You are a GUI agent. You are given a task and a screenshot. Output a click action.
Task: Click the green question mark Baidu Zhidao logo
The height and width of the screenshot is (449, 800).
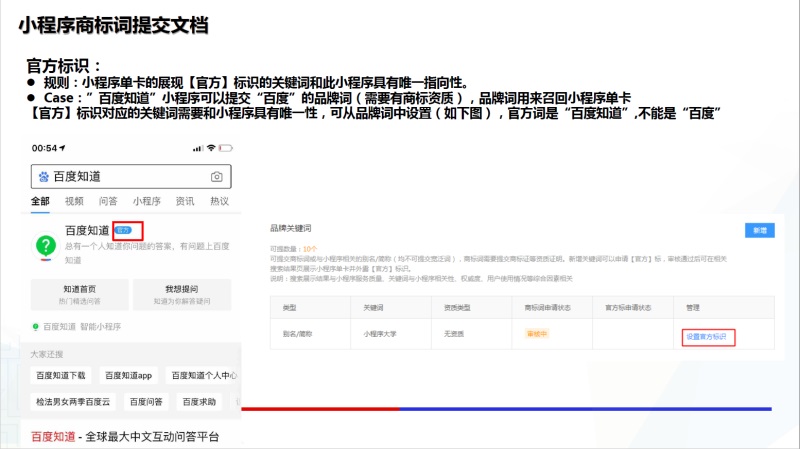46,246
